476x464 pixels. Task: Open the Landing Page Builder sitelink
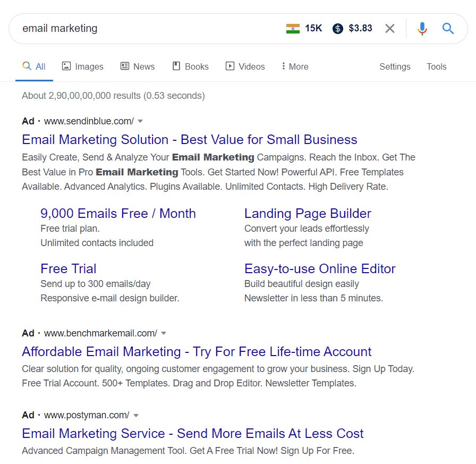(x=308, y=214)
